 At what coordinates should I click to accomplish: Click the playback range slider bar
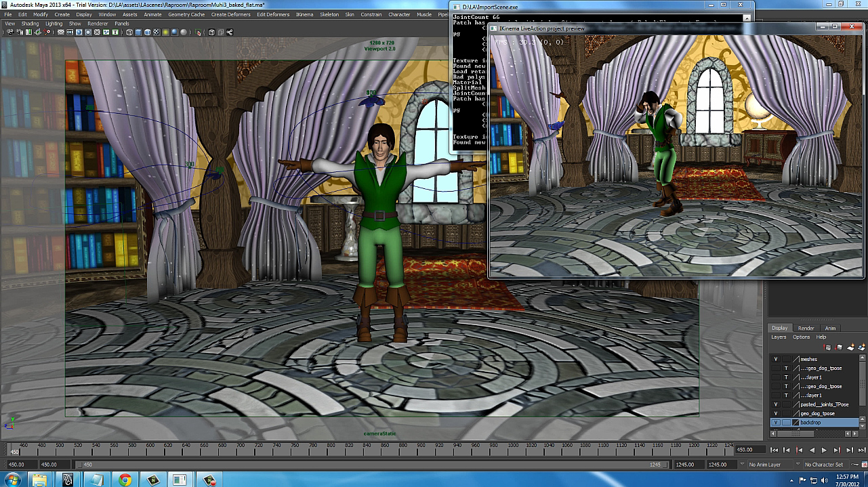coord(371,465)
